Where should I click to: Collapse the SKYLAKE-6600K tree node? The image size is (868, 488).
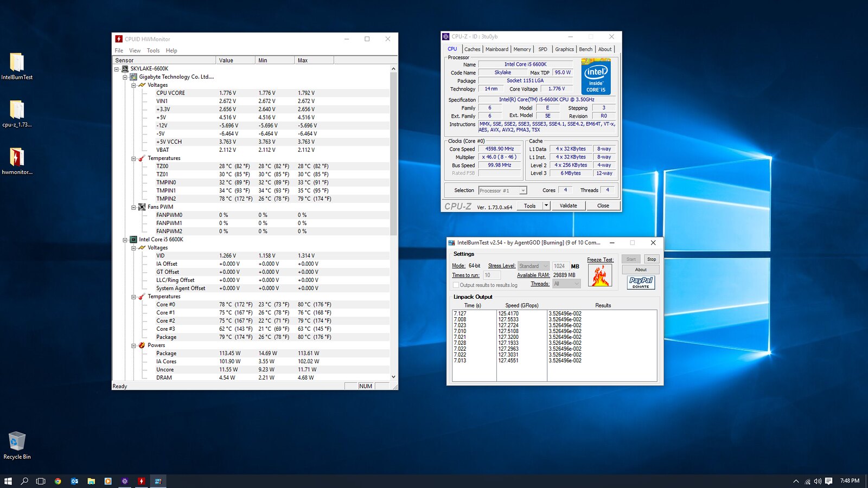point(116,69)
